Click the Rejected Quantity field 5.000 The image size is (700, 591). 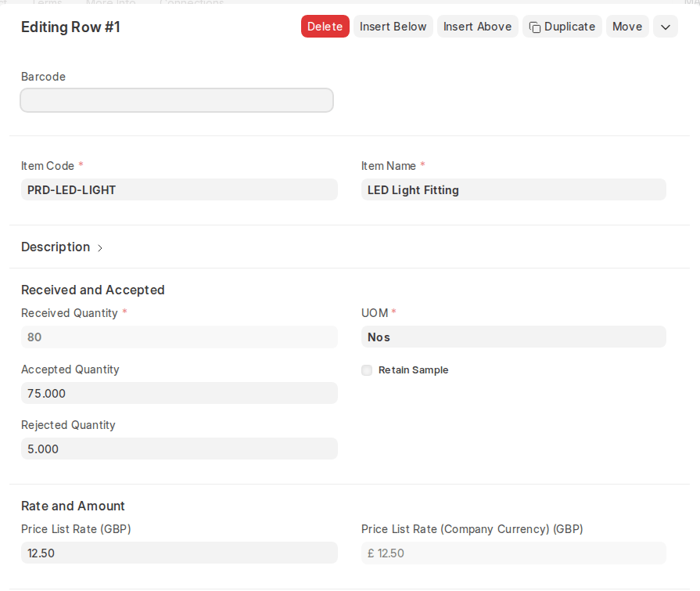coord(179,449)
